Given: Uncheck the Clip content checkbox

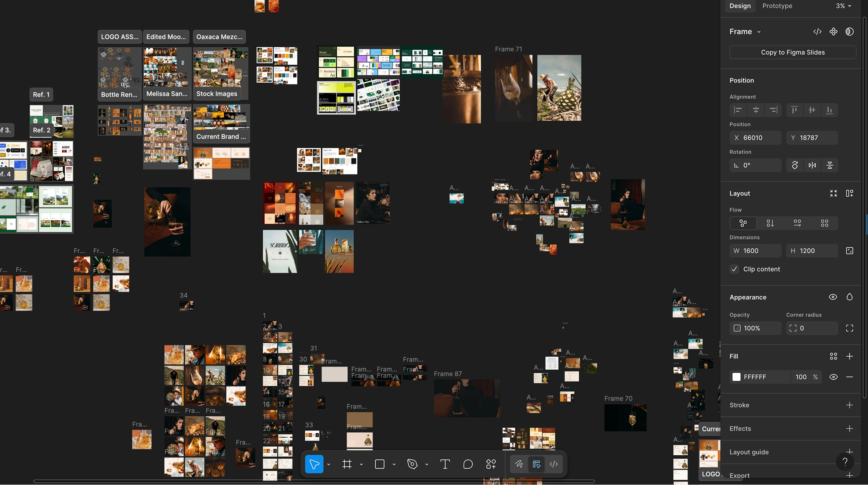Looking at the screenshot, I should [734, 269].
